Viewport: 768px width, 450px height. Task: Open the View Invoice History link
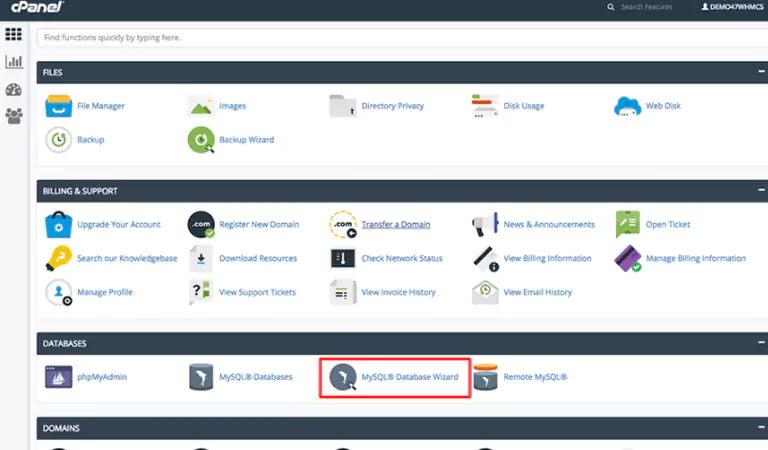(x=398, y=292)
